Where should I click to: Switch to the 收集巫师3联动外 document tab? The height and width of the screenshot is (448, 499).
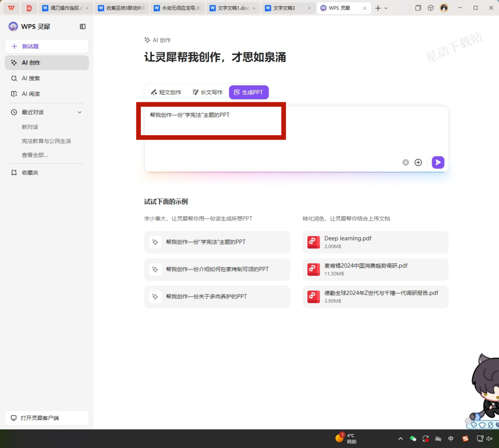[x=122, y=8]
